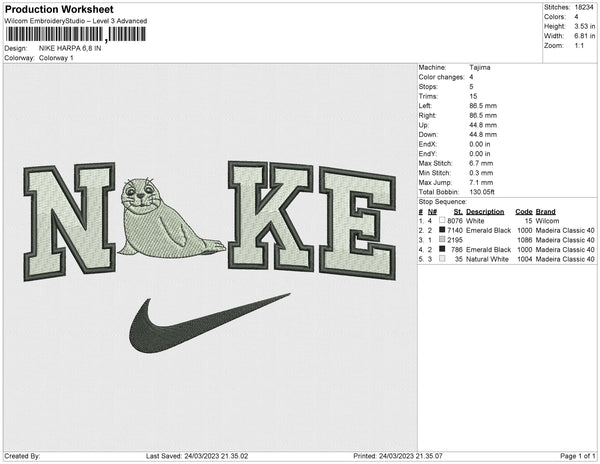Click the design name 'NIKE HARPA 6,8 IN'

click(70, 48)
